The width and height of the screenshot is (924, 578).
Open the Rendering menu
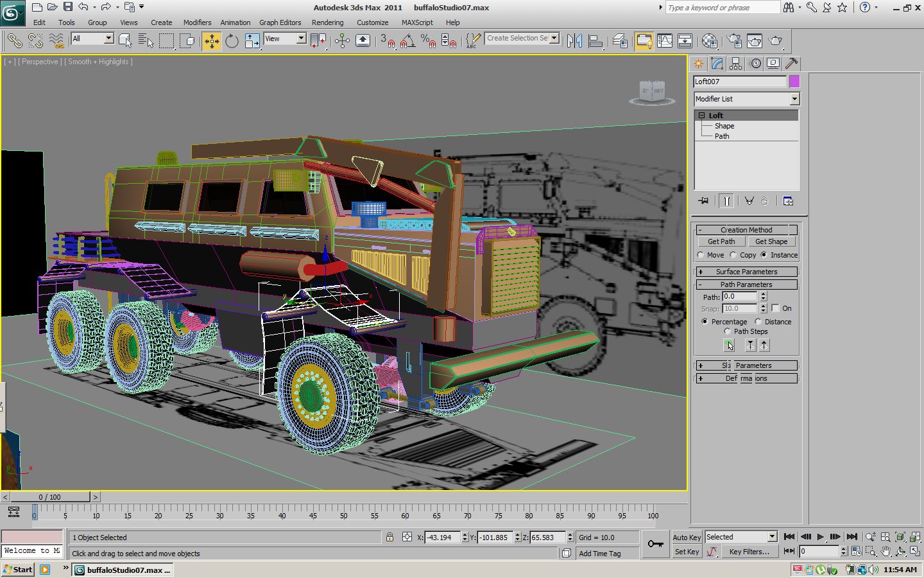coord(327,22)
